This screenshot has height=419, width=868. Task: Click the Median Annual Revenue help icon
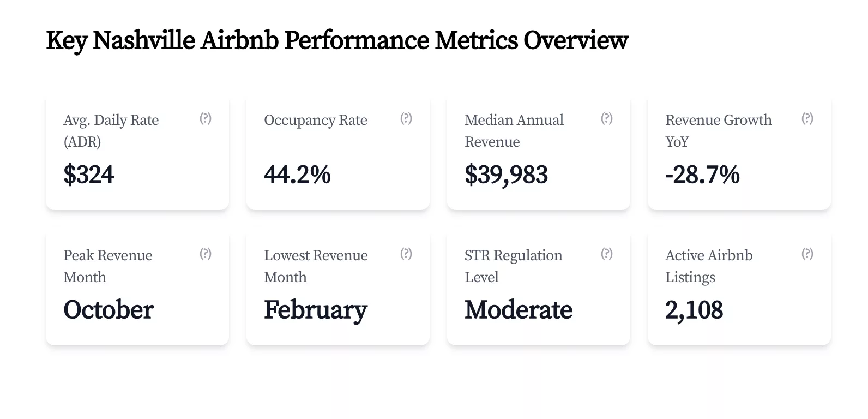coord(606,118)
